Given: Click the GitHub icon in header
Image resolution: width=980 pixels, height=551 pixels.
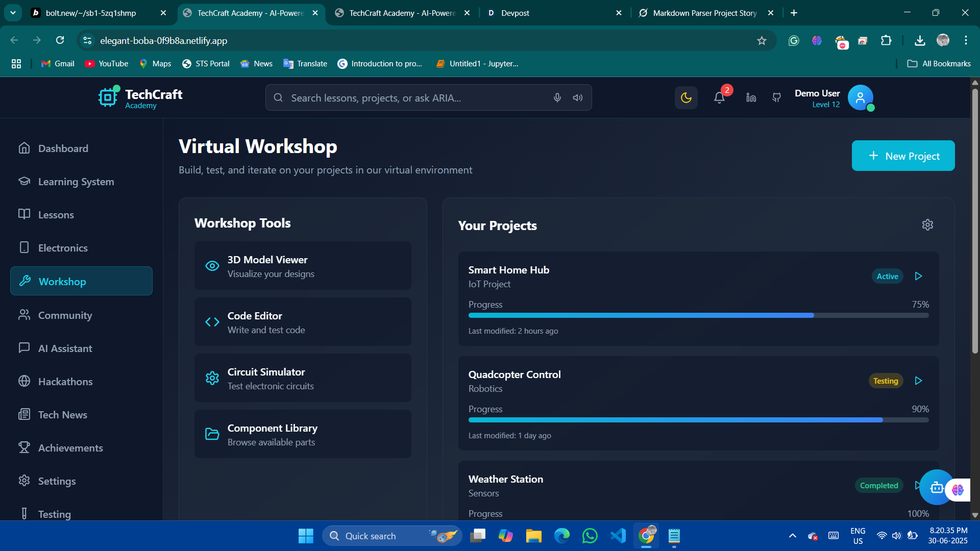Looking at the screenshot, I should 776,97.
